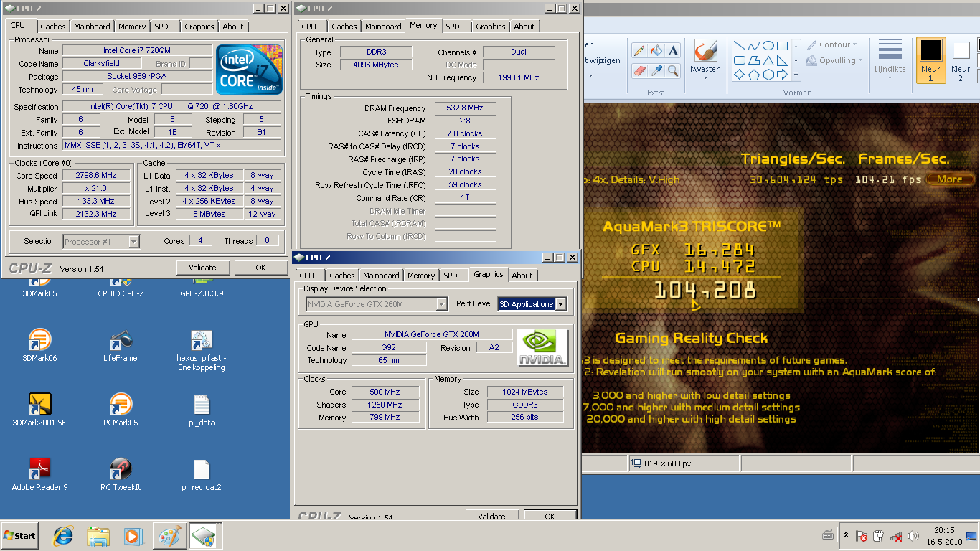
Task: Select the Color picker eyedropper in Paint
Action: pyautogui.click(x=656, y=71)
